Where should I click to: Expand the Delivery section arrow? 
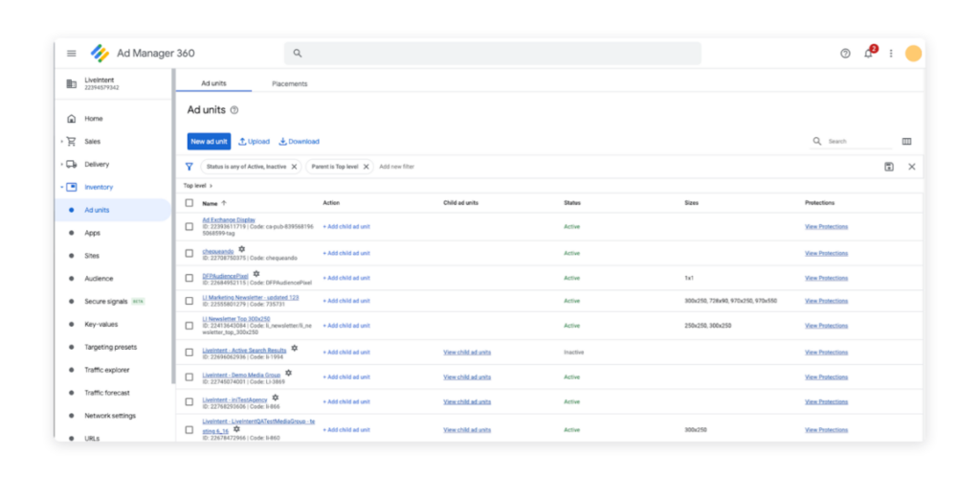(61, 165)
